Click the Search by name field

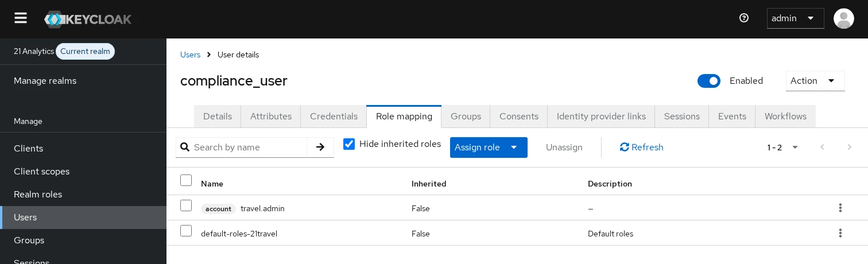pyautogui.click(x=249, y=147)
